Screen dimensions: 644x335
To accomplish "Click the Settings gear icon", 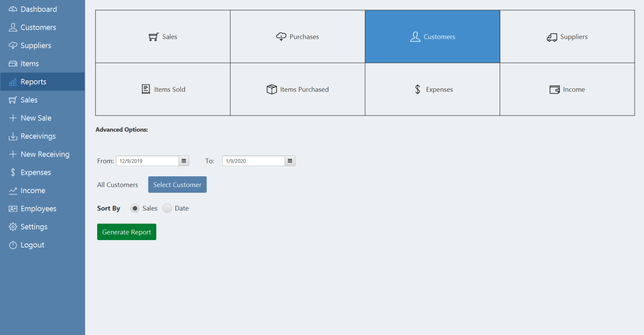I will pos(13,227).
